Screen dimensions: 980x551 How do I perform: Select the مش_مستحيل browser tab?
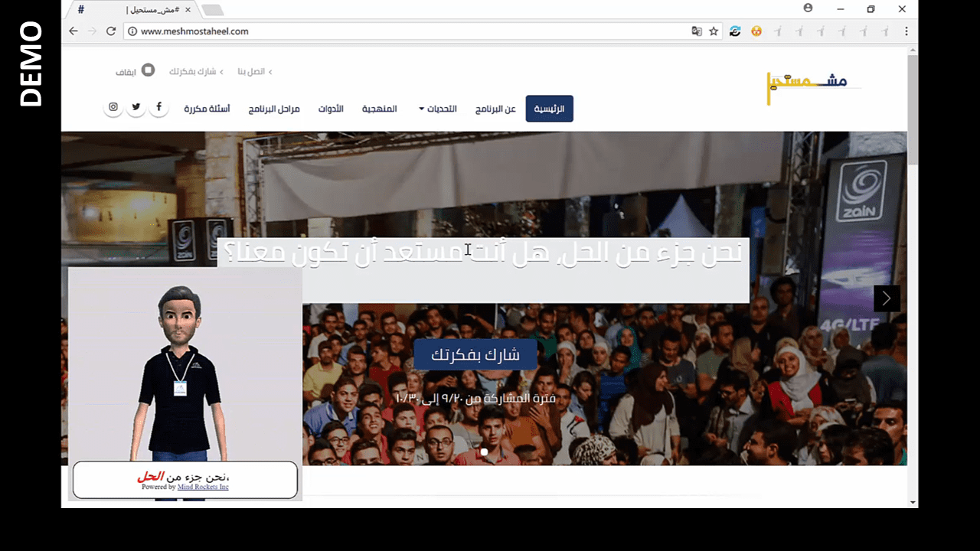point(134,10)
